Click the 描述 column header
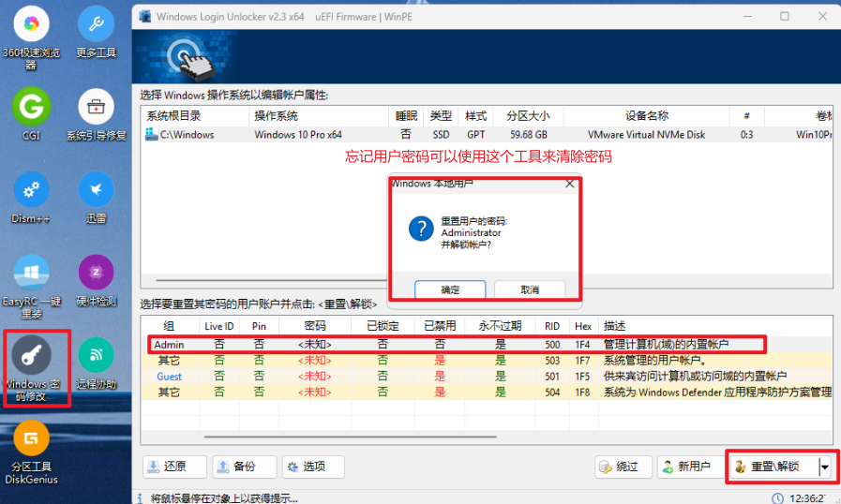This screenshot has height=504, width=841. pos(715,326)
